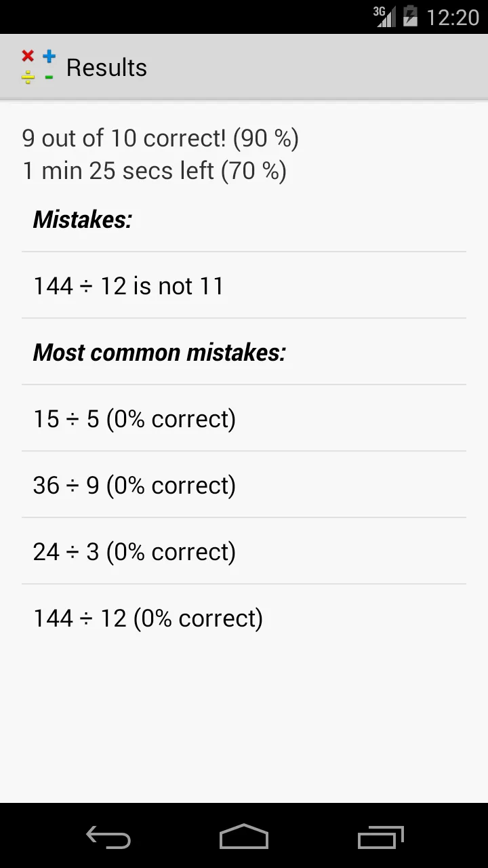Click the red multiplication sign in app logo
Screen dimensions: 488x868
[x=28, y=56]
